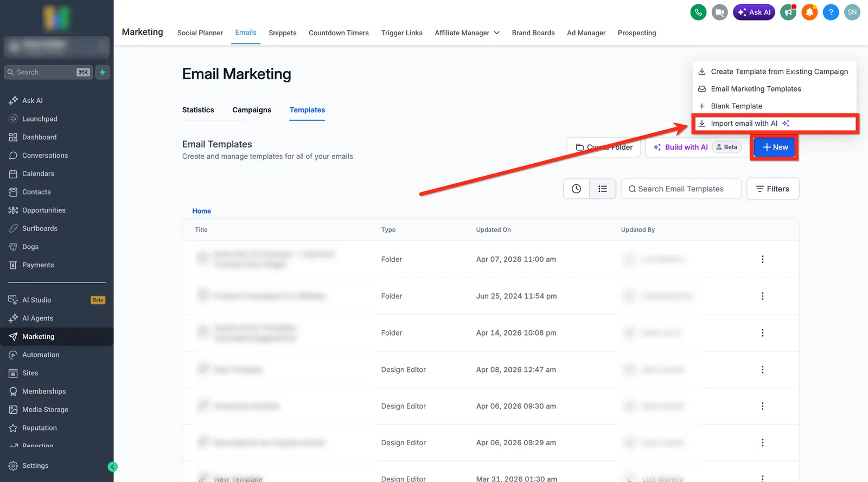Open the Ad Manager tab
The image size is (868, 482).
[x=586, y=33]
